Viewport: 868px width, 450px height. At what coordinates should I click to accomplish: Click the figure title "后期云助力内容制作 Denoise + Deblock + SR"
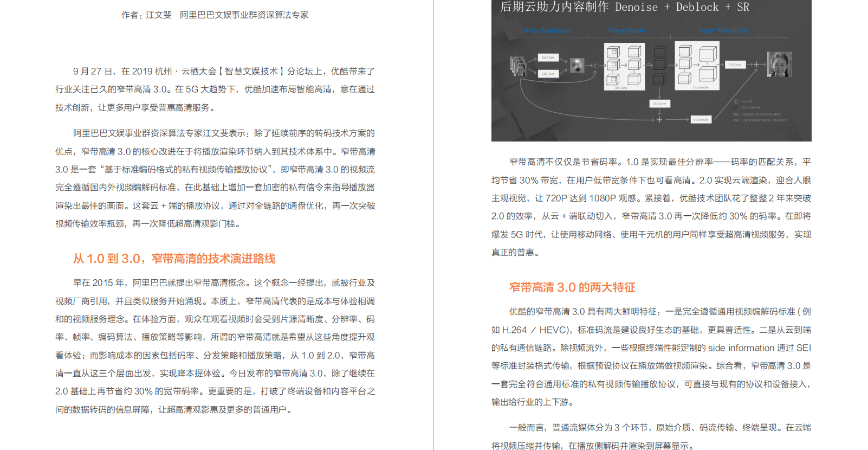tap(625, 7)
